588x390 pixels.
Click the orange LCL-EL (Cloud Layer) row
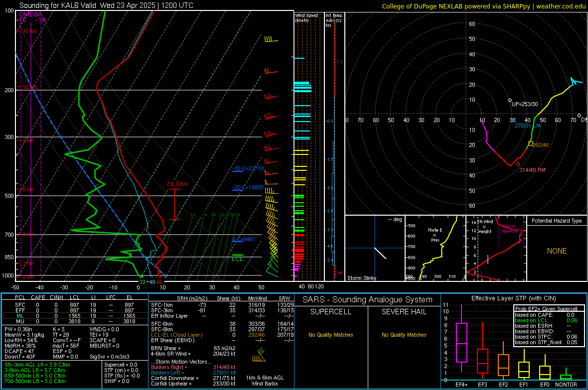[x=222, y=335]
